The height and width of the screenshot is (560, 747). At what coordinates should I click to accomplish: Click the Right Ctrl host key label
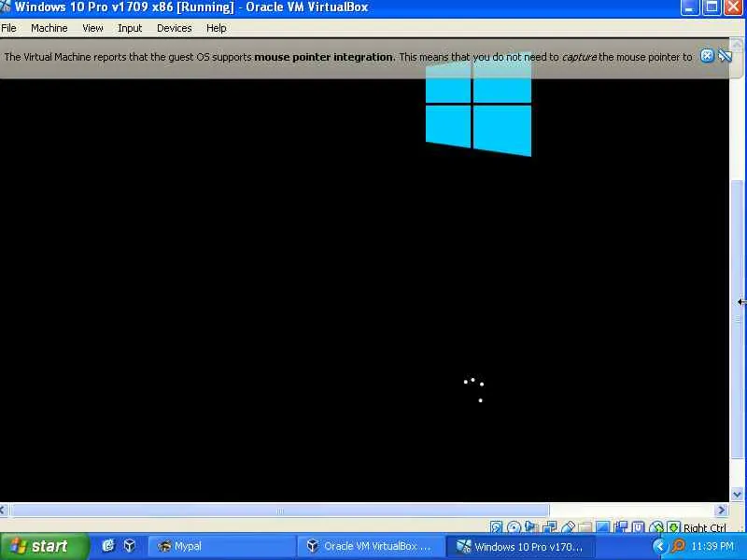pos(705,527)
